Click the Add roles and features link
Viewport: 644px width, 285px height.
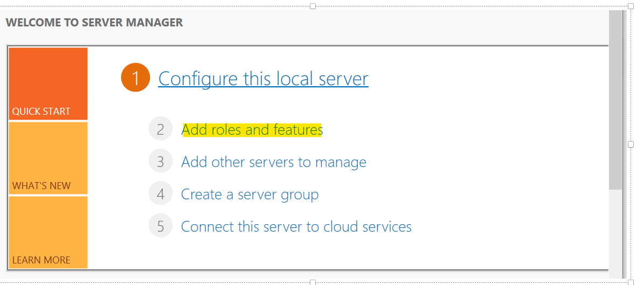(252, 129)
